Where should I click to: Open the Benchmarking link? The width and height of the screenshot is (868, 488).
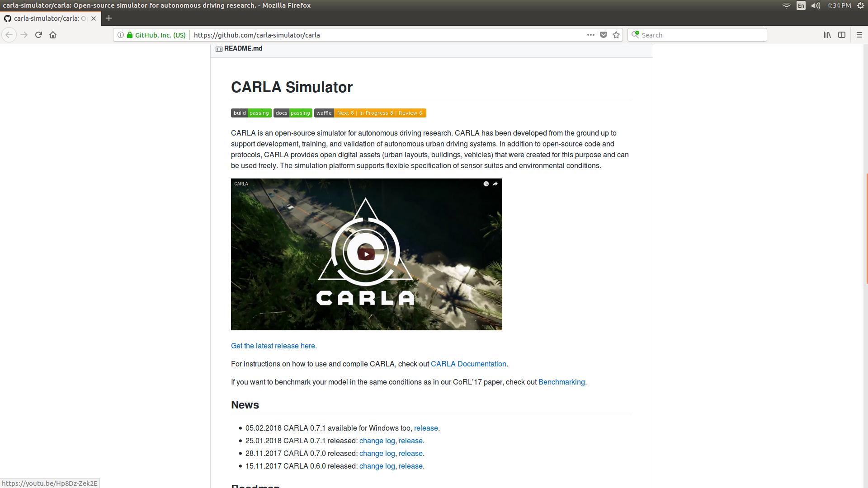pyautogui.click(x=561, y=382)
